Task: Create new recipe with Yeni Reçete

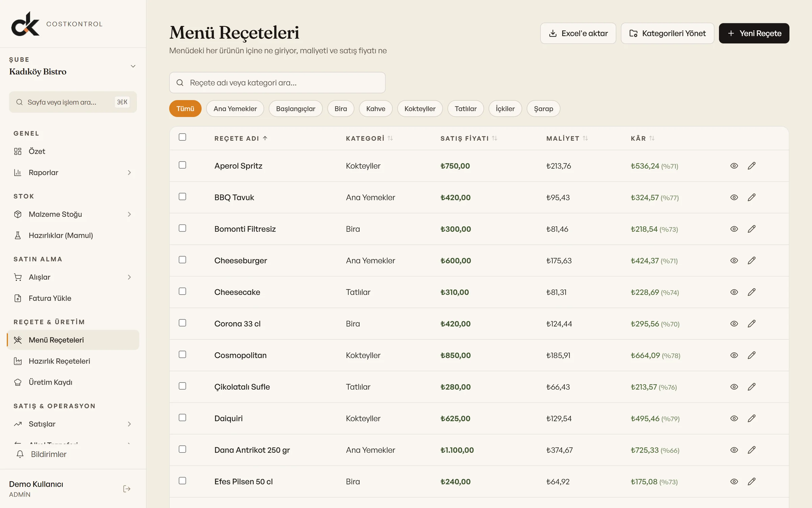Action: pyautogui.click(x=754, y=33)
